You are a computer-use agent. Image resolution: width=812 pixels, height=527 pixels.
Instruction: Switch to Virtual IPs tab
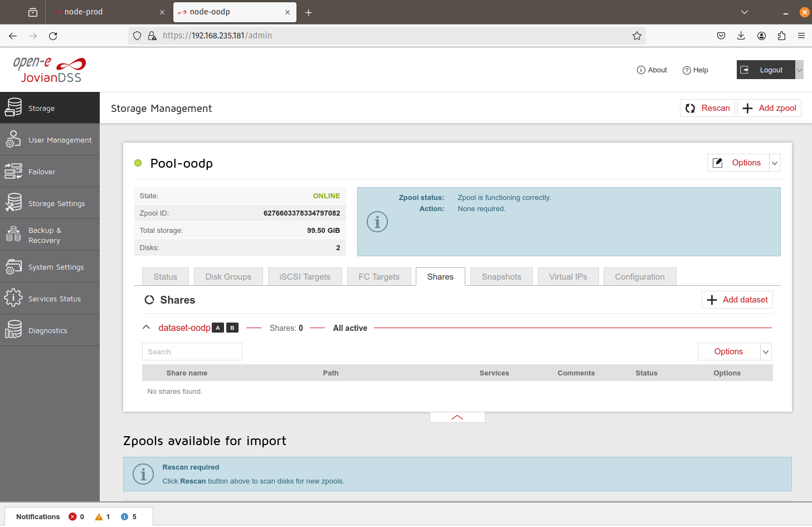point(568,277)
